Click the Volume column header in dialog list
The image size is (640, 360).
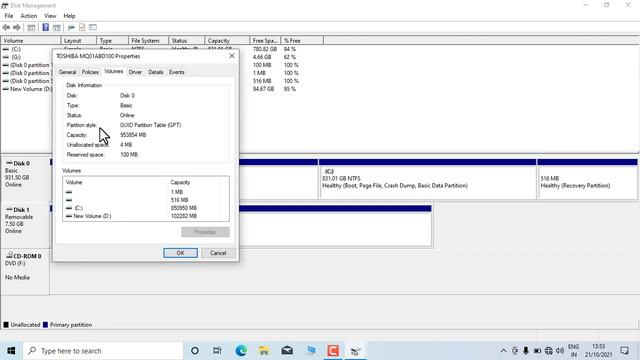tap(116, 182)
